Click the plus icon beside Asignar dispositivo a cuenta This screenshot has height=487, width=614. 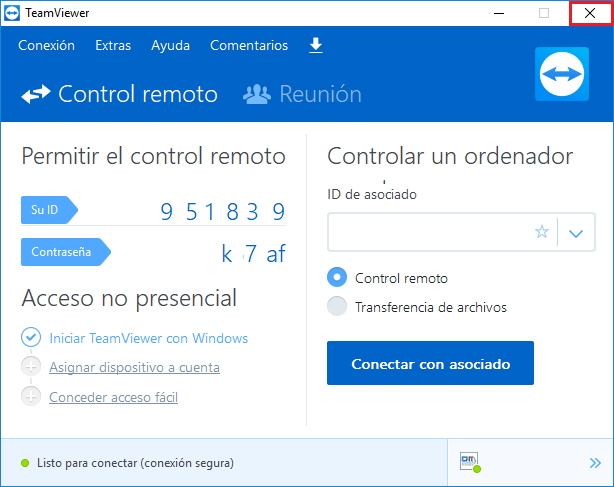coord(31,367)
